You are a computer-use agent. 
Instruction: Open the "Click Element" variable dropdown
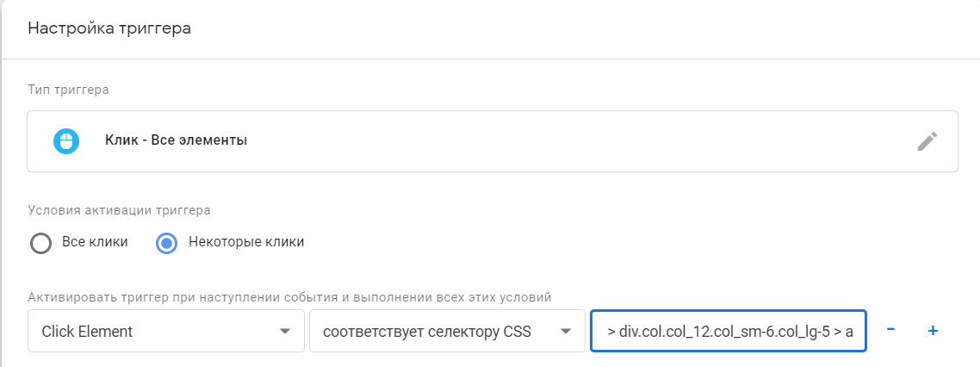pyautogui.click(x=166, y=331)
